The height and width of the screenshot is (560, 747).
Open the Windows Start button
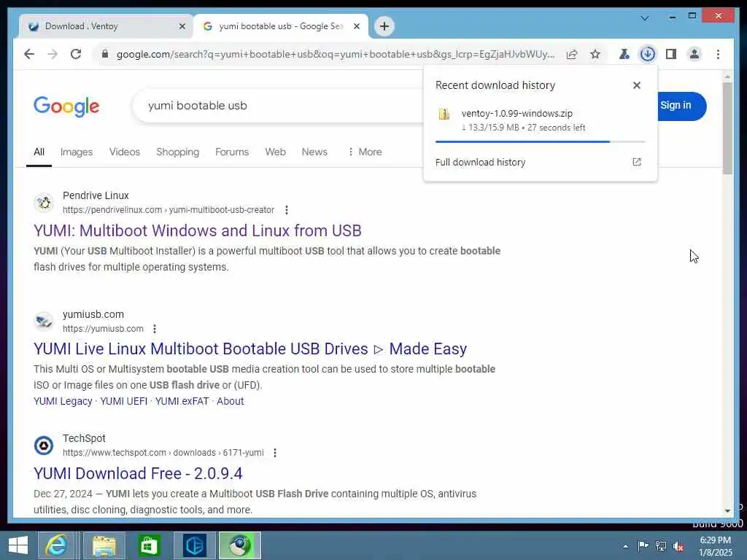(18, 545)
